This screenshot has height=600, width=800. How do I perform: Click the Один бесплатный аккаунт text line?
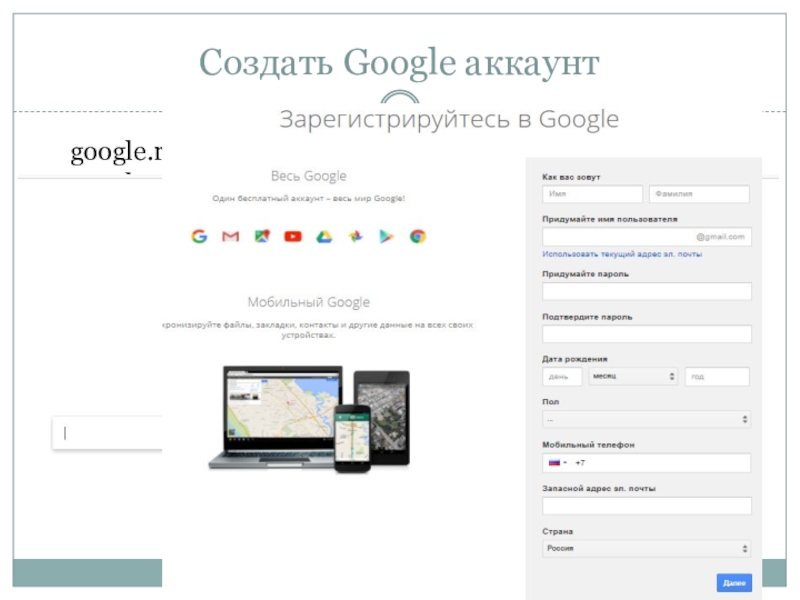coord(309,198)
